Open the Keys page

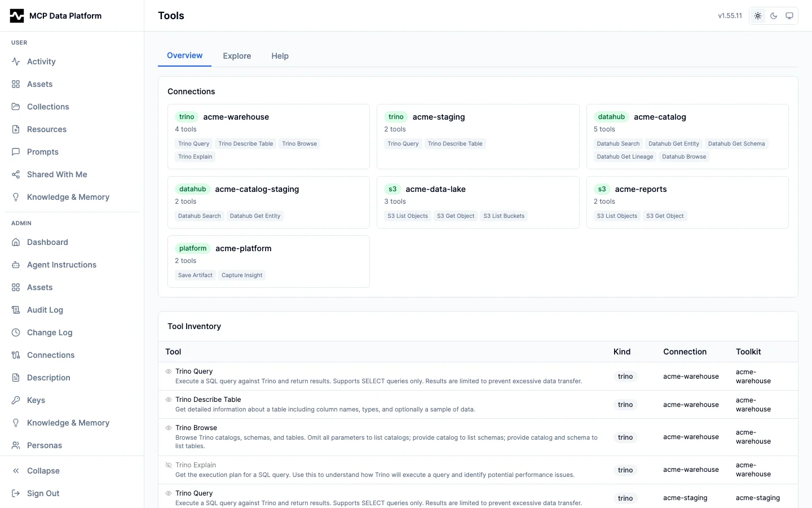[x=36, y=400]
